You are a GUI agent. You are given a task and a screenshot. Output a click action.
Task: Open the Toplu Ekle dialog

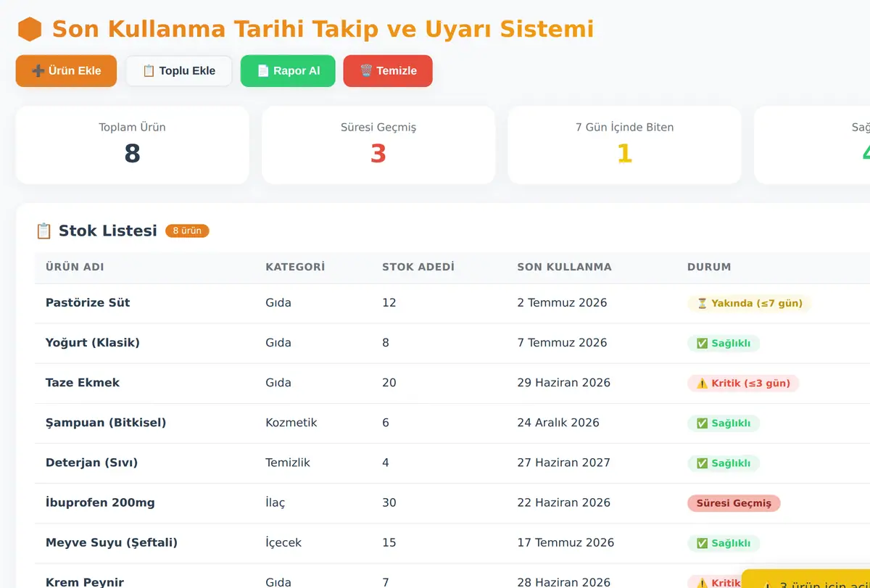click(x=179, y=71)
